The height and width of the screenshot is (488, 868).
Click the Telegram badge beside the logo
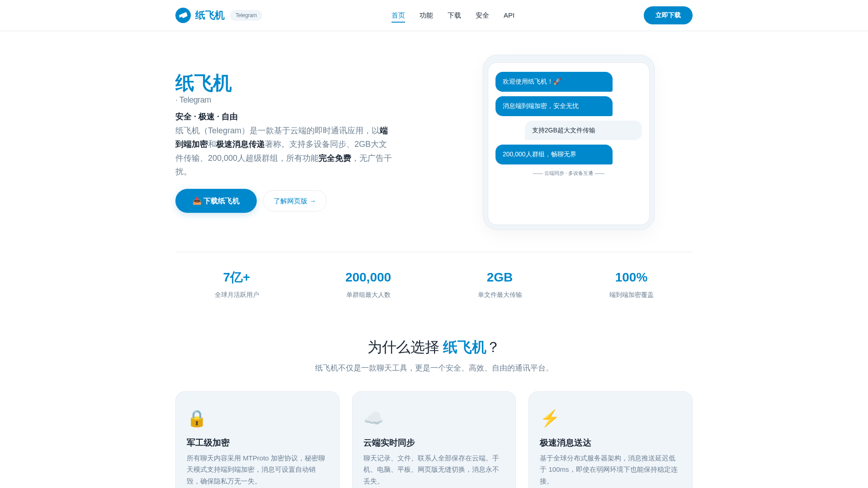(246, 15)
